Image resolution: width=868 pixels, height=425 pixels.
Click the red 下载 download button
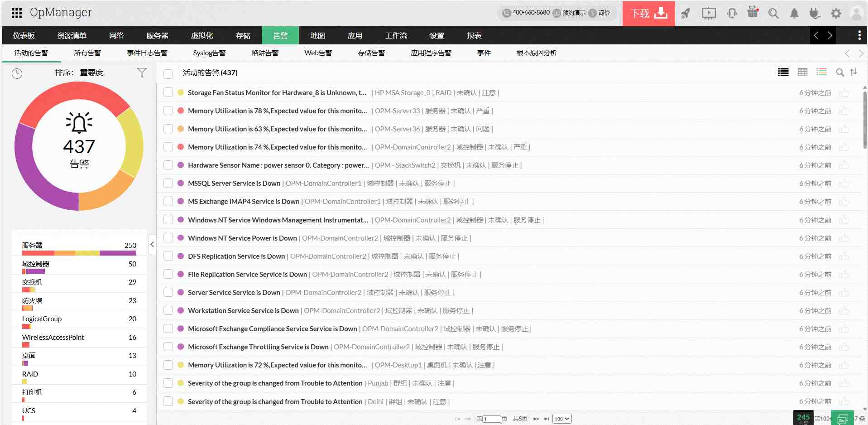pyautogui.click(x=648, y=13)
